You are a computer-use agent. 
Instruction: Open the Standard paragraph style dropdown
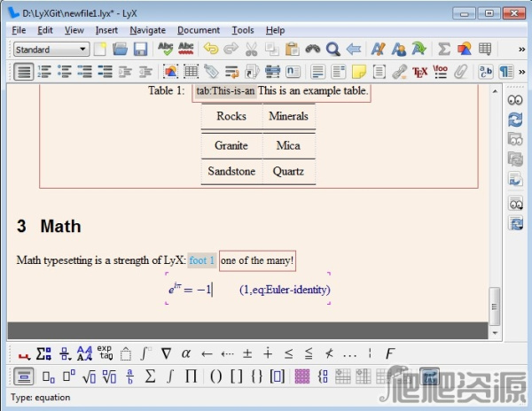pos(51,49)
